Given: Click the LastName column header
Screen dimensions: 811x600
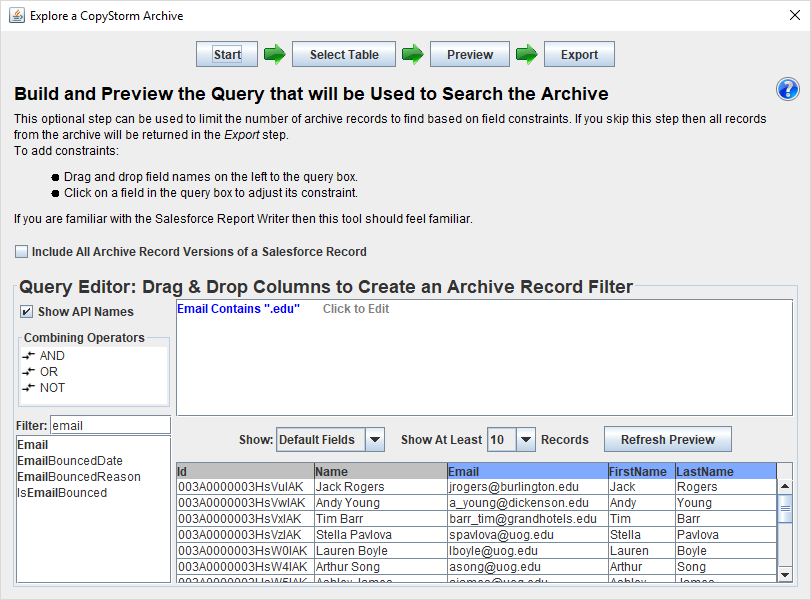Looking at the screenshot, I should pos(726,471).
